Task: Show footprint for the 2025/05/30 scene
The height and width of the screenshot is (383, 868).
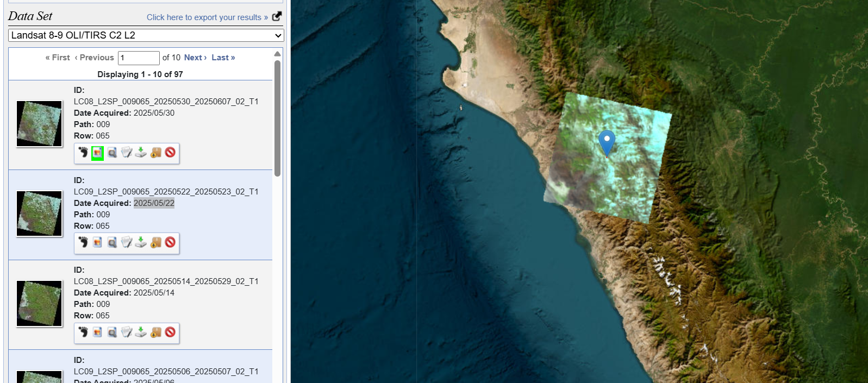Action: click(83, 153)
